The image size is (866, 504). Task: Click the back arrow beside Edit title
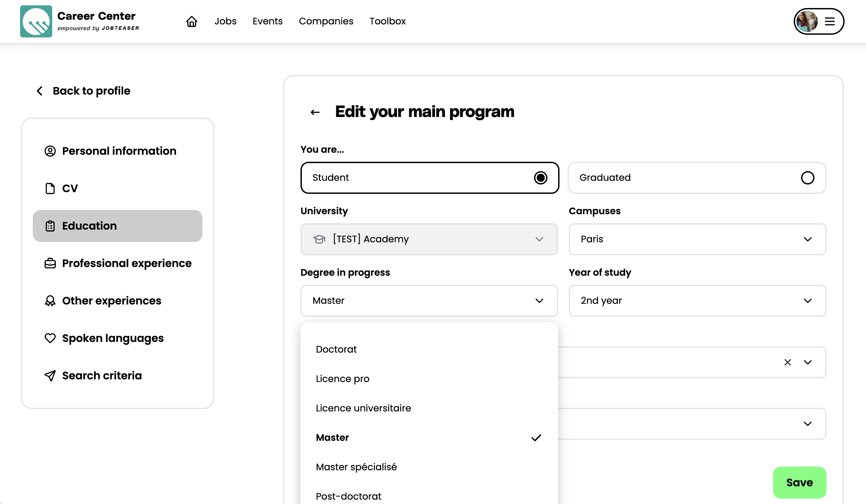coord(315,112)
